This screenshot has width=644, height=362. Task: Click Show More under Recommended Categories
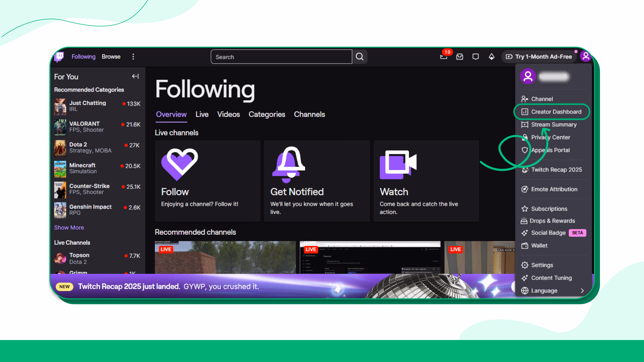69,228
